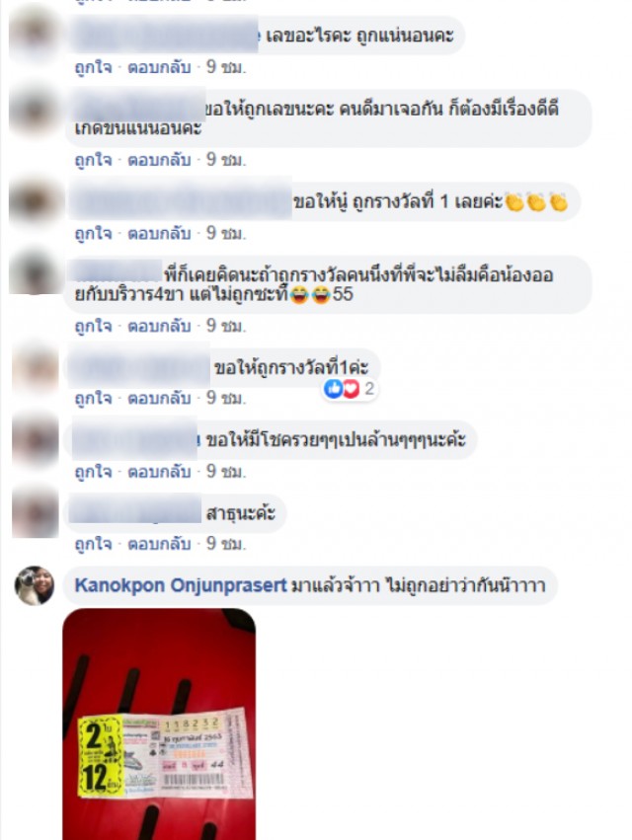Reply to the comment with clapping hands emojis
This screenshot has height=840, width=632.
(x=159, y=234)
